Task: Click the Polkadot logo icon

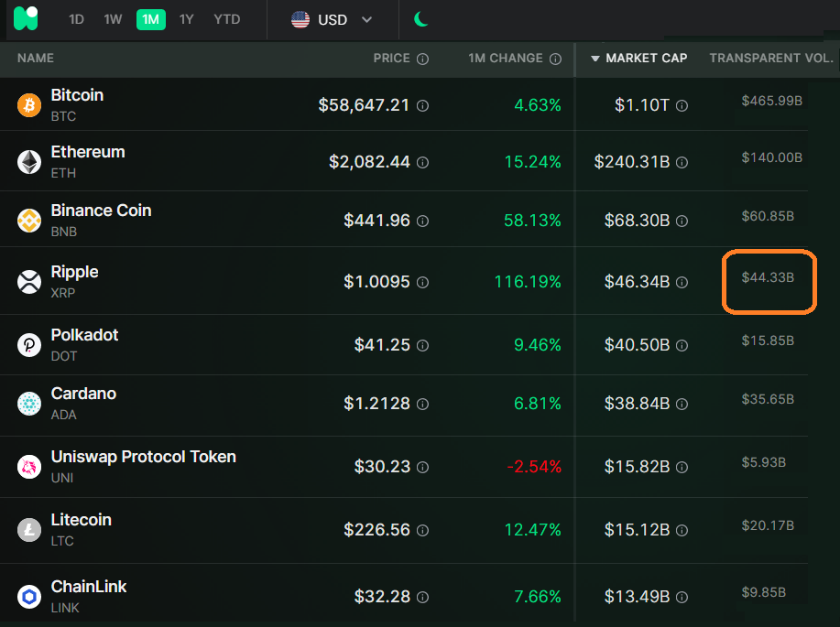Action: (29, 345)
